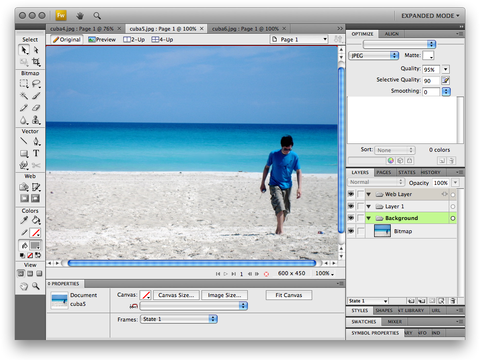480x360 pixels.
Task: Open the JPEG export format dropdown
Action: pyautogui.click(x=374, y=55)
